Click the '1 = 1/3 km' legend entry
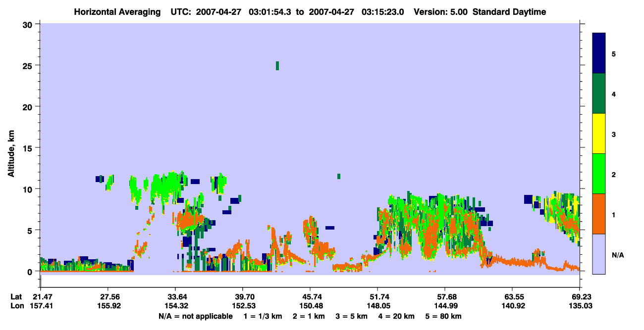 (263, 316)
